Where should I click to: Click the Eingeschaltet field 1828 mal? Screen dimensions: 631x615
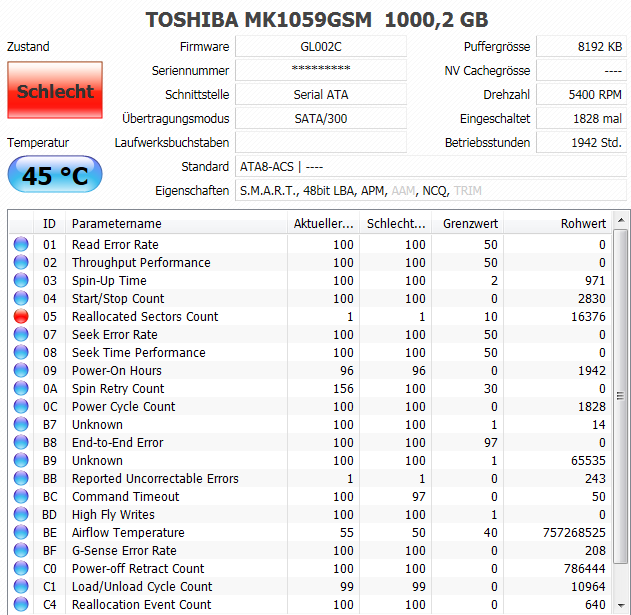pyautogui.click(x=582, y=119)
